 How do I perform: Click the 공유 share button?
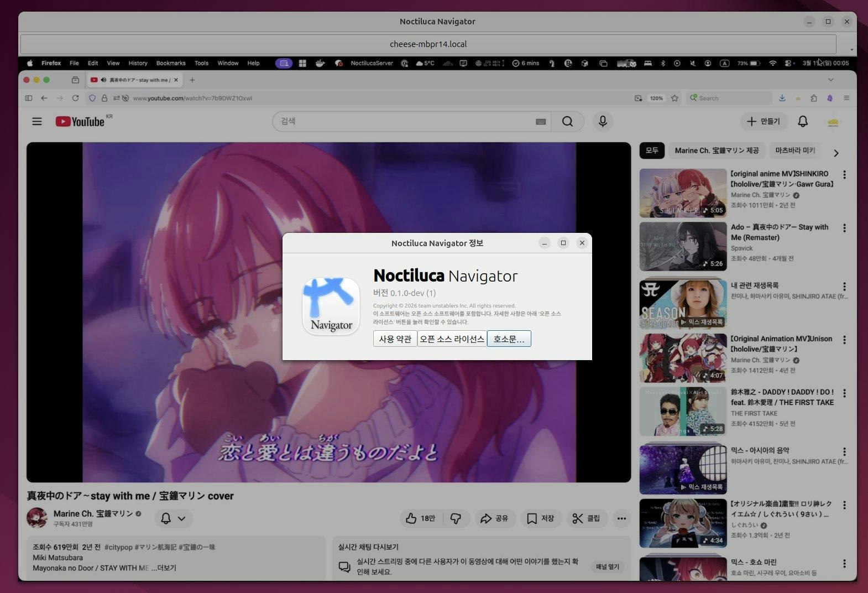pos(494,518)
